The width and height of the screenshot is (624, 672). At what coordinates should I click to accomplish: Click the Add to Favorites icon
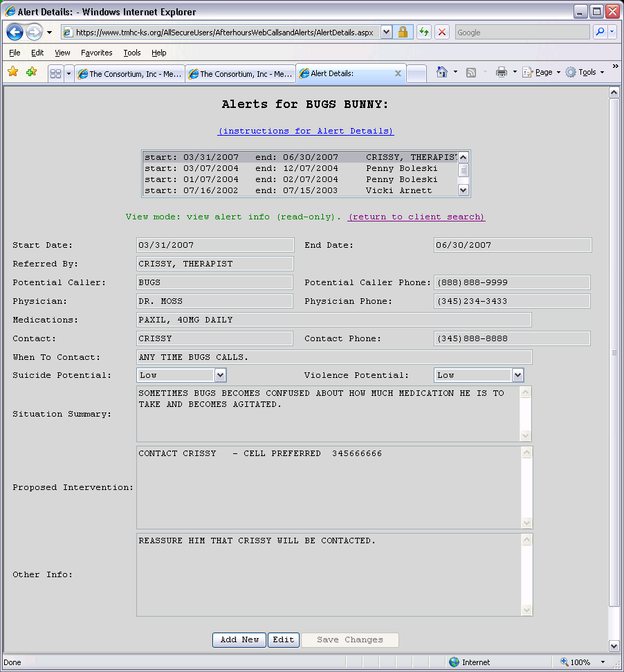point(31,72)
